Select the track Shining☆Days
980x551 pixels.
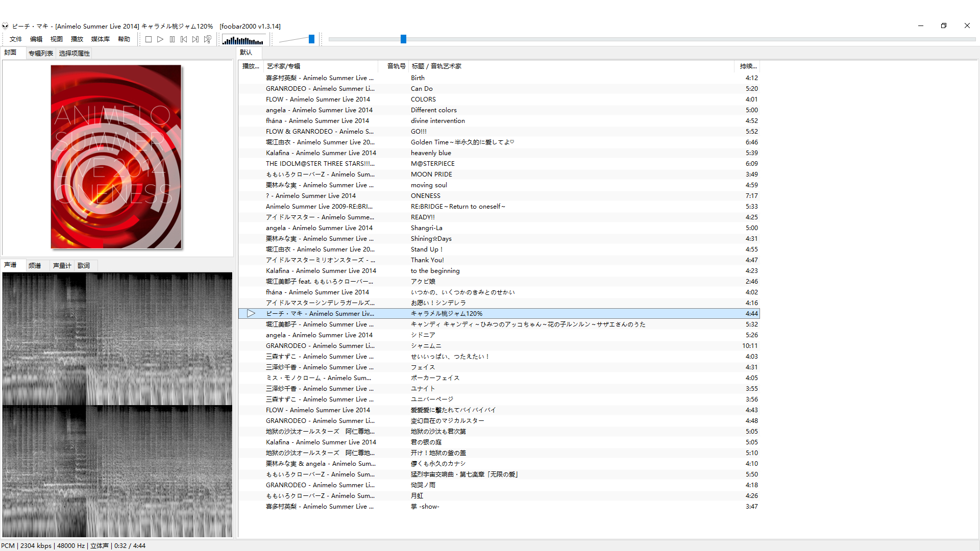click(x=499, y=239)
